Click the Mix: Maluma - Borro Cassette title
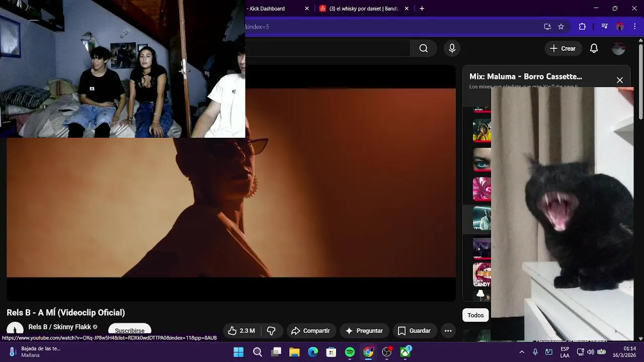 pos(525,76)
